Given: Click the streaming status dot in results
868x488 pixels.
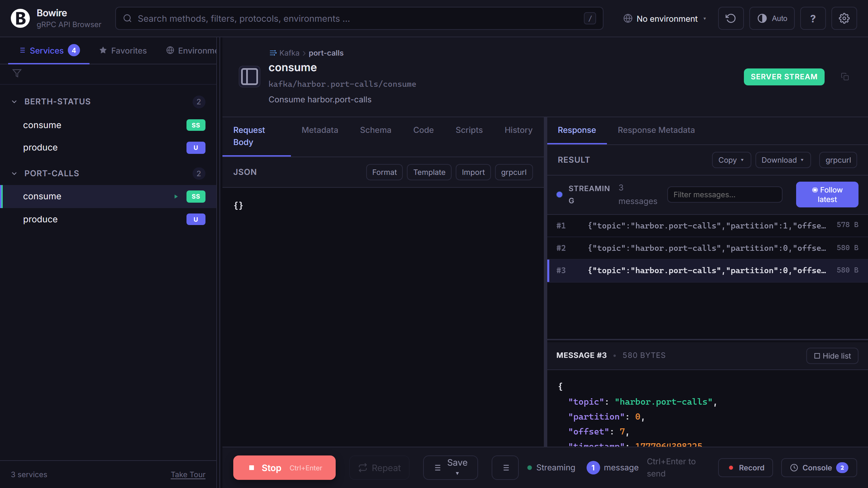Looking at the screenshot, I should click(x=559, y=195).
